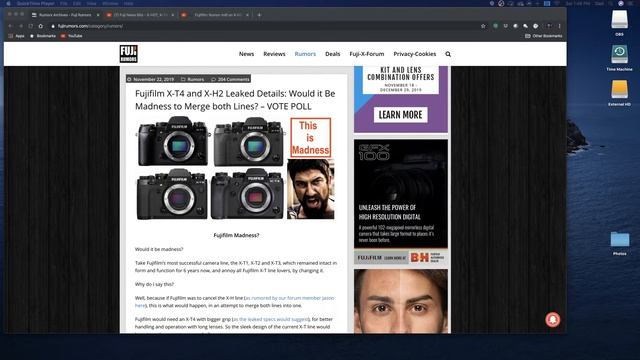This screenshot has height=360, width=640.
Task: Open the File menu in menu bar
Action: tap(64, 3)
